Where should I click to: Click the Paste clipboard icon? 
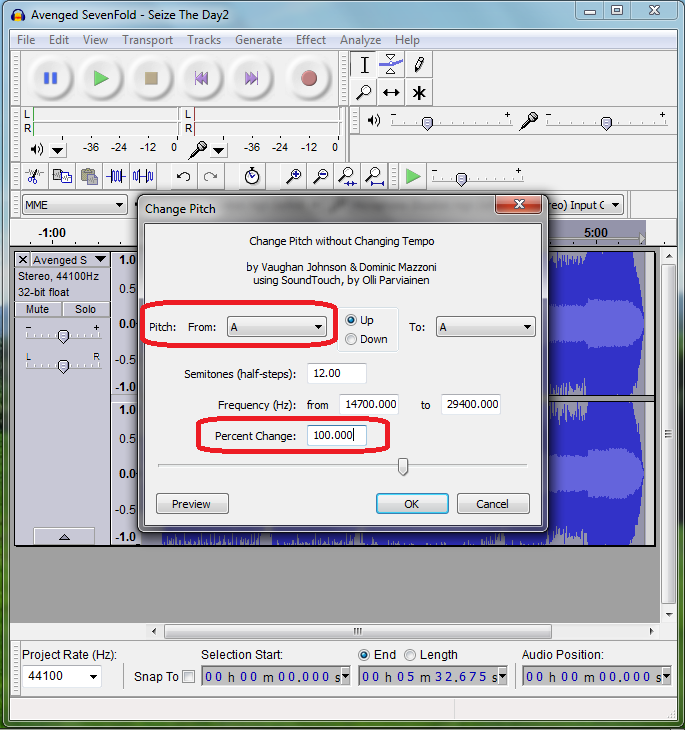(x=89, y=176)
